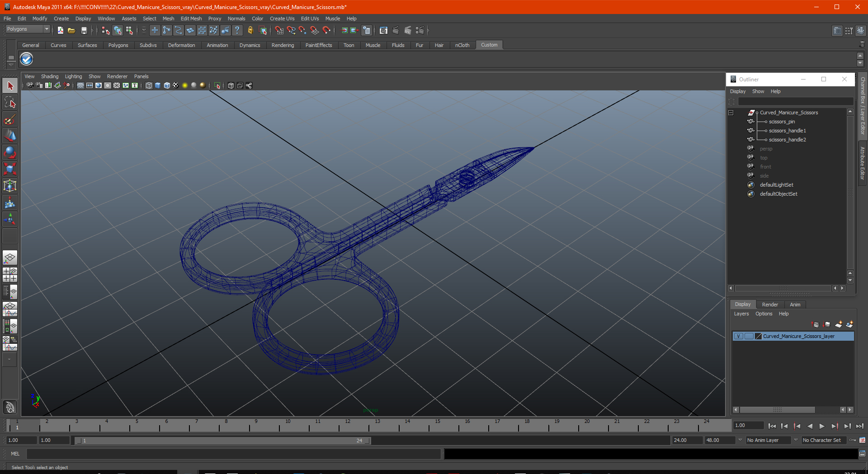Click the Play backwards button
The height and width of the screenshot is (474, 868).
click(810, 426)
